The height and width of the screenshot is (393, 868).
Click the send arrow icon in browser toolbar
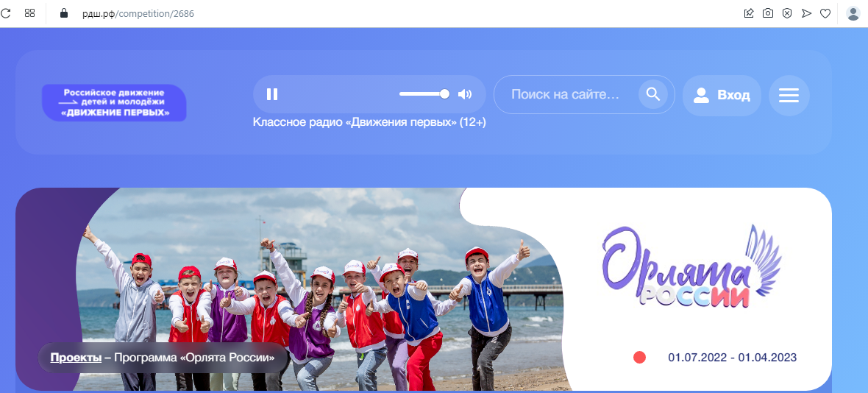pyautogui.click(x=806, y=13)
